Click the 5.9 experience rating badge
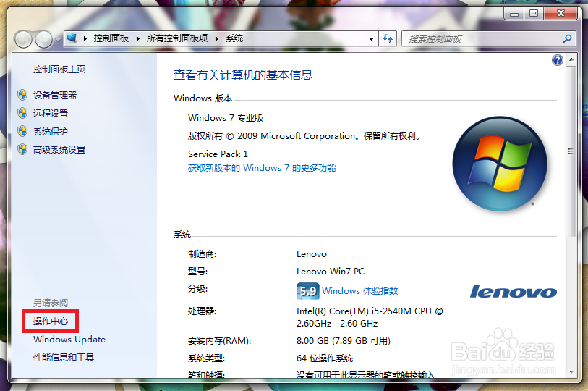This screenshot has width=588, height=391. click(x=308, y=291)
